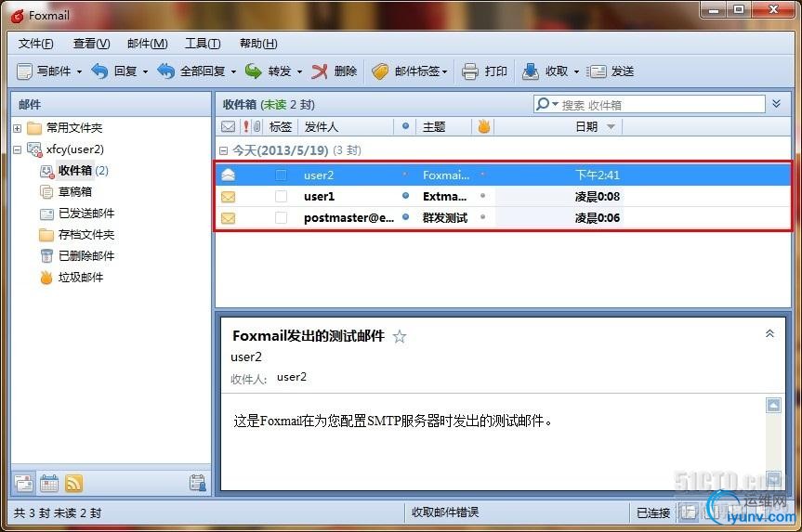The height and width of the screenshot is (532, 802).
Task: Select the 已删除邮件 folder
Action: pyautogui.click(x=77, y=256)
